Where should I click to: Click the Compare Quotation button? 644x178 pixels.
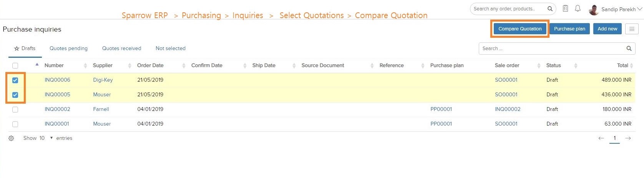[520, 29]
